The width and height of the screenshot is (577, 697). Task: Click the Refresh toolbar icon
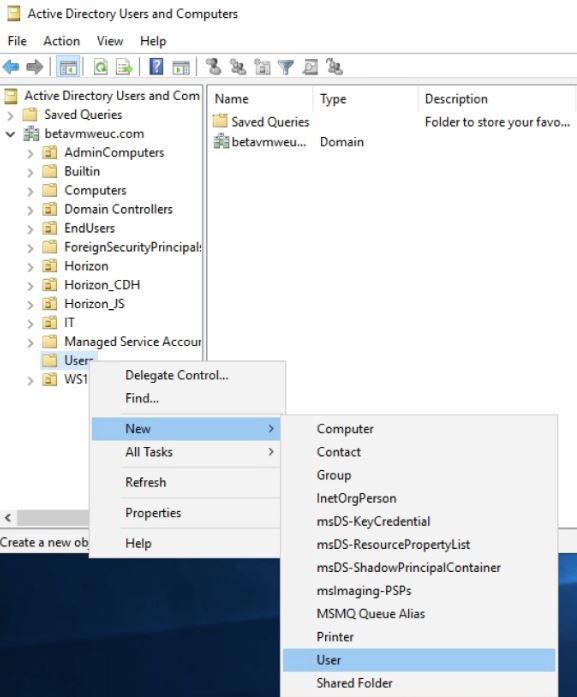[100, 67]
